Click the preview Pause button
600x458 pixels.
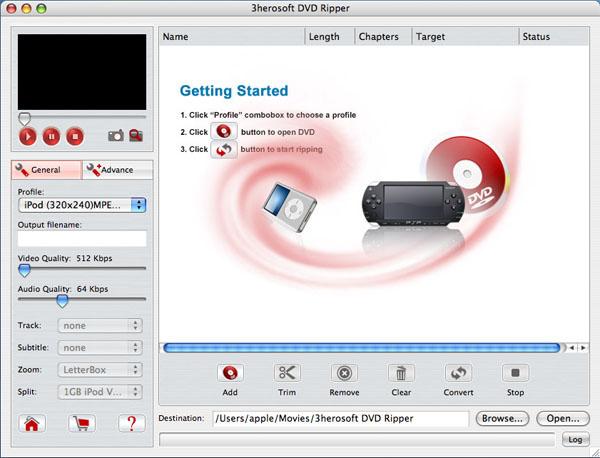tap(51, 136)
